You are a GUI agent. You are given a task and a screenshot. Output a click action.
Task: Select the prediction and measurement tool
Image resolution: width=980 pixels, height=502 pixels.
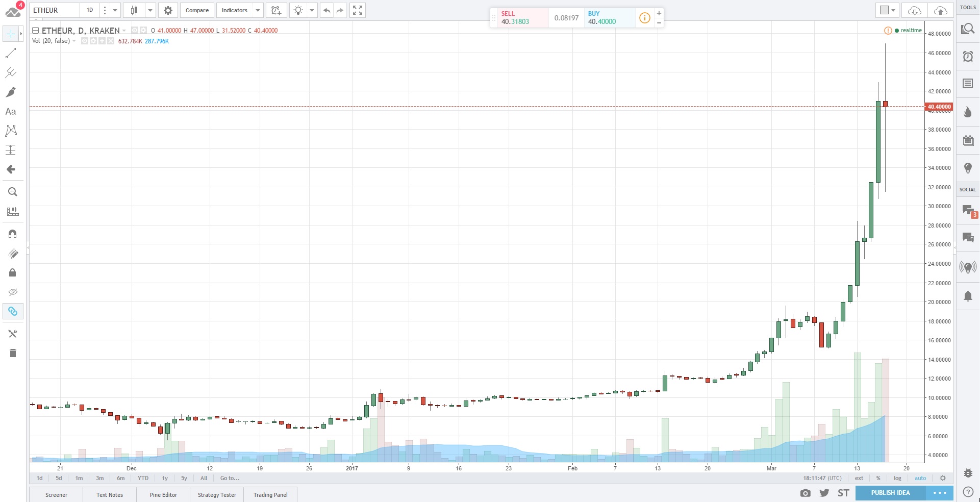tap(11, 150)
